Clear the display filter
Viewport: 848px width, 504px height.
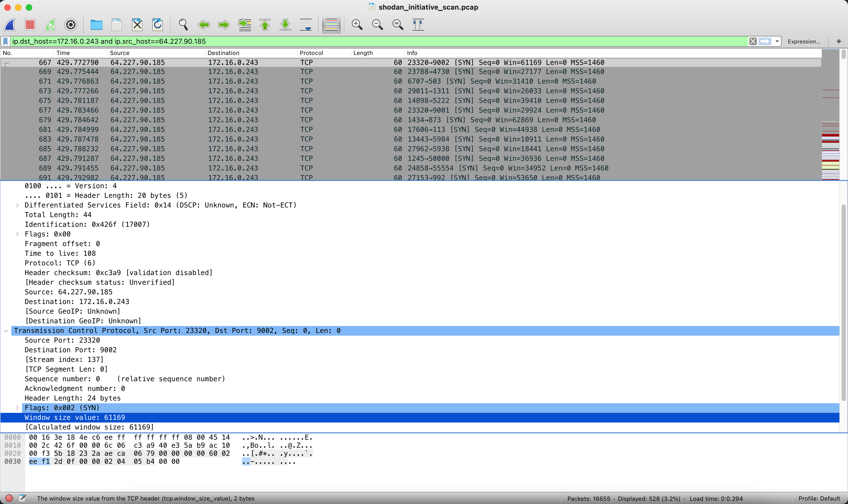click(x=753, y=42)
